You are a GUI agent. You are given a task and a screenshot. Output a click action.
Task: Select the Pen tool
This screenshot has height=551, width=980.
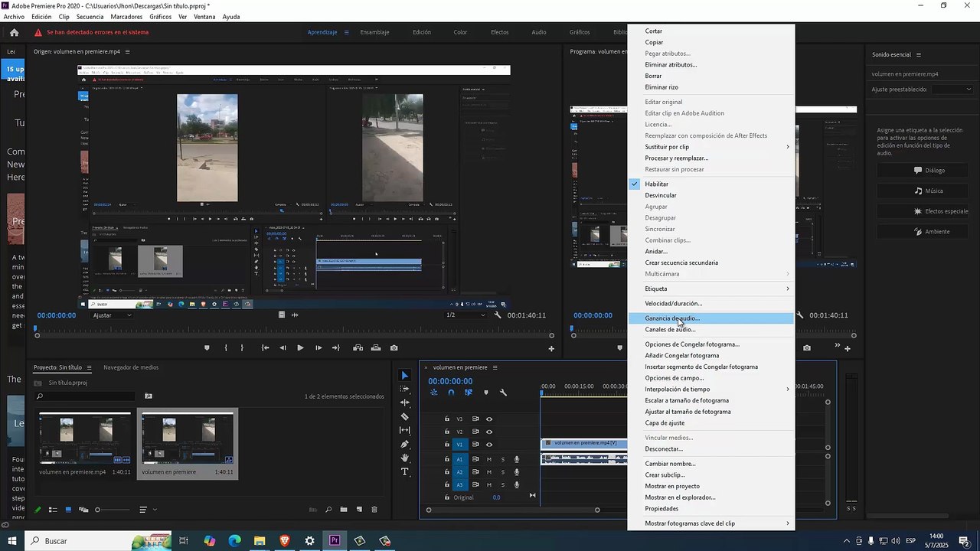pyautogui.click(x=405, y=444)
